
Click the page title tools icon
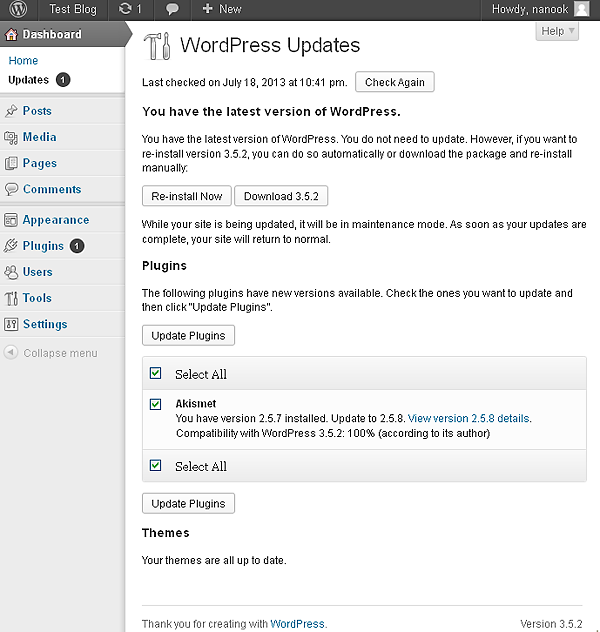coord(157,46)
